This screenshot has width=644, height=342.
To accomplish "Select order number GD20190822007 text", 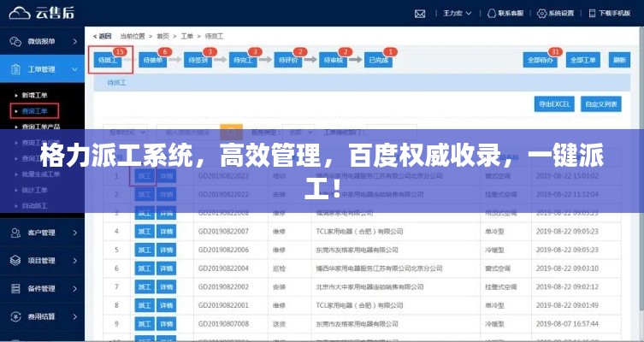I will click(223, 232).
